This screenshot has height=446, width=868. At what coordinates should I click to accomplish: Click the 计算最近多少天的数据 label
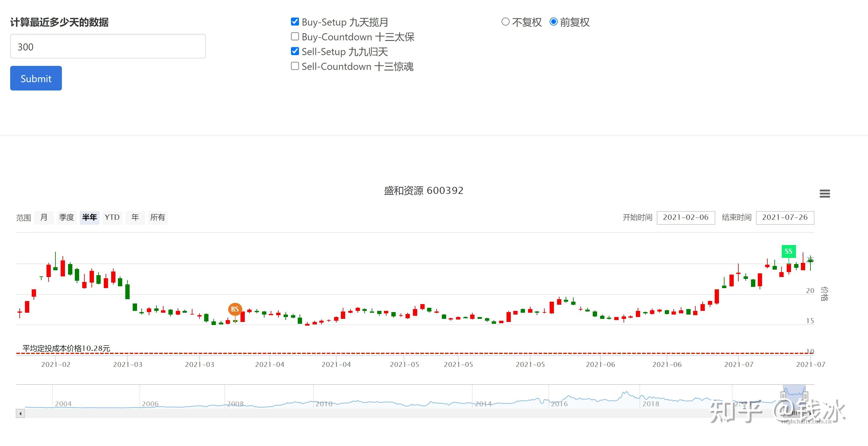pyautogui.click(x=59, y=22)
